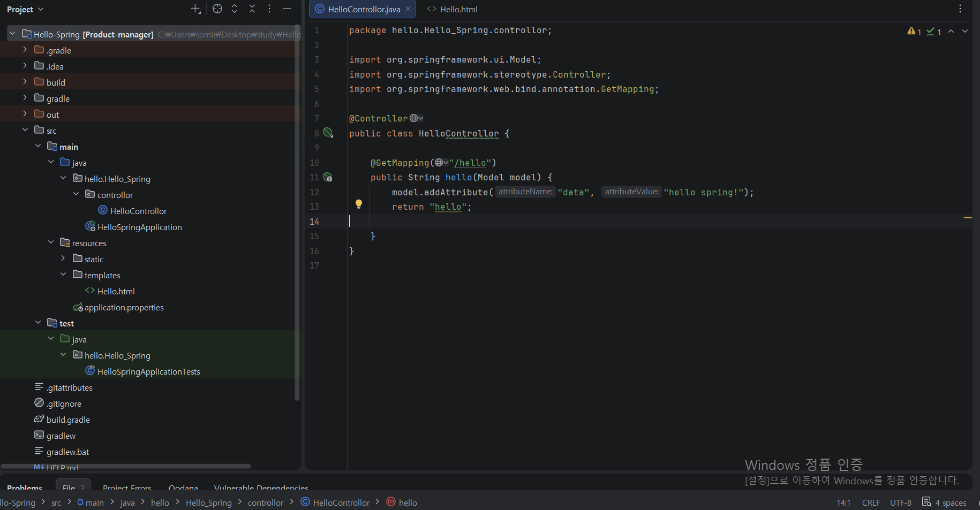This screenshot has height=510, width=980.
Task: Collapse the templates folder
Action: pos(63,275)
